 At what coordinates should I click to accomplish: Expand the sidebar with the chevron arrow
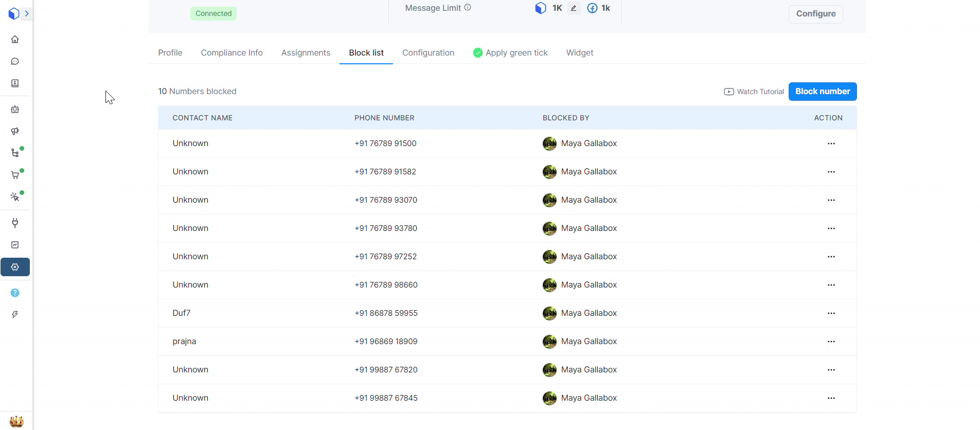coord(27,13)
